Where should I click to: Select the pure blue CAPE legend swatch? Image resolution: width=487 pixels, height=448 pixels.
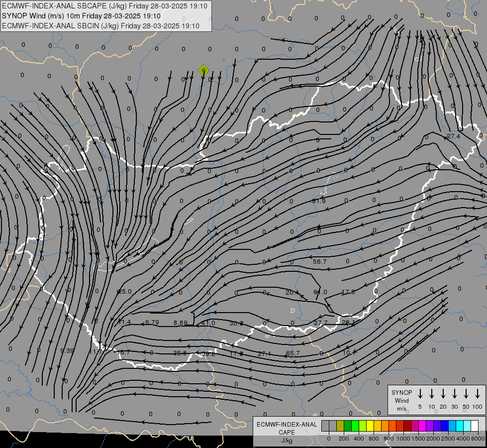coord(445,426)
